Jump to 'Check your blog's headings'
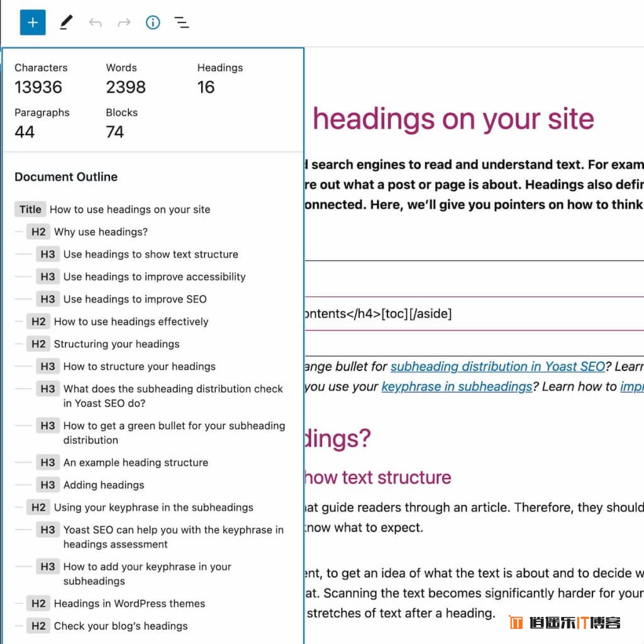644x644 pixels. pos(107,626)
